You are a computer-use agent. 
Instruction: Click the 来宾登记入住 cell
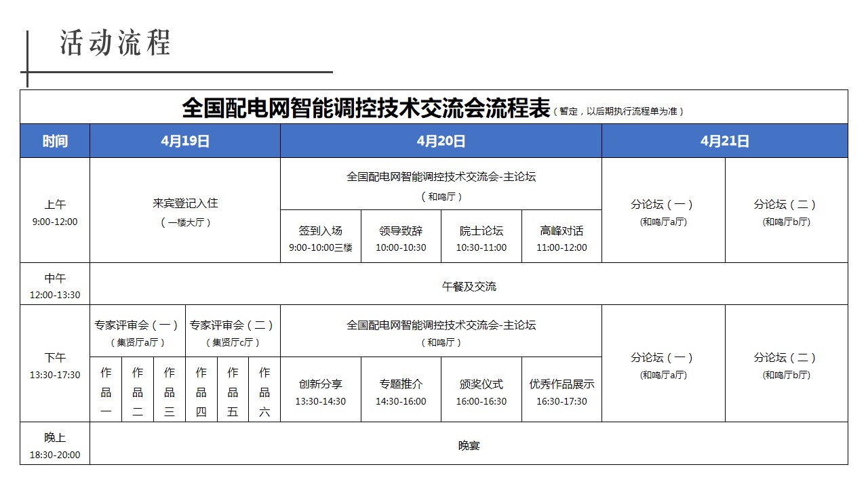pos(185,211)
